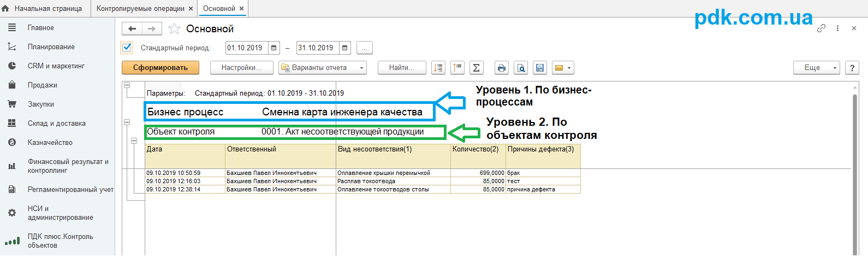Close the Контролируемые операции tab

click(x=191, y=9)
